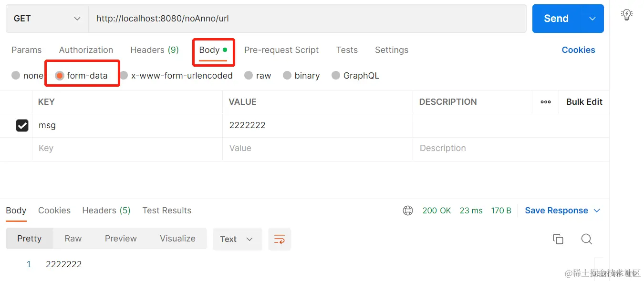Open the lightbulb tips icon
644x281 pixels.
click(x=626, y=15)
